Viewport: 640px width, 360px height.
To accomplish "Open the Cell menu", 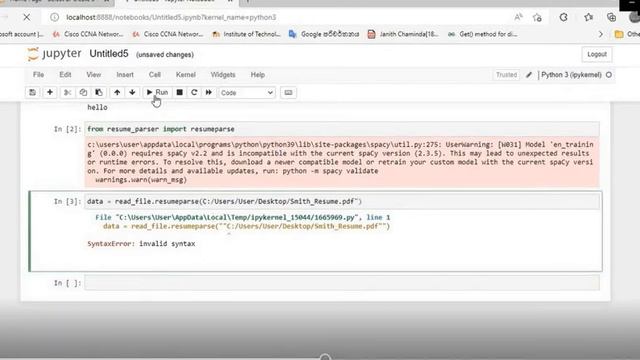I will pyautogui.click(x=155, y=75).
